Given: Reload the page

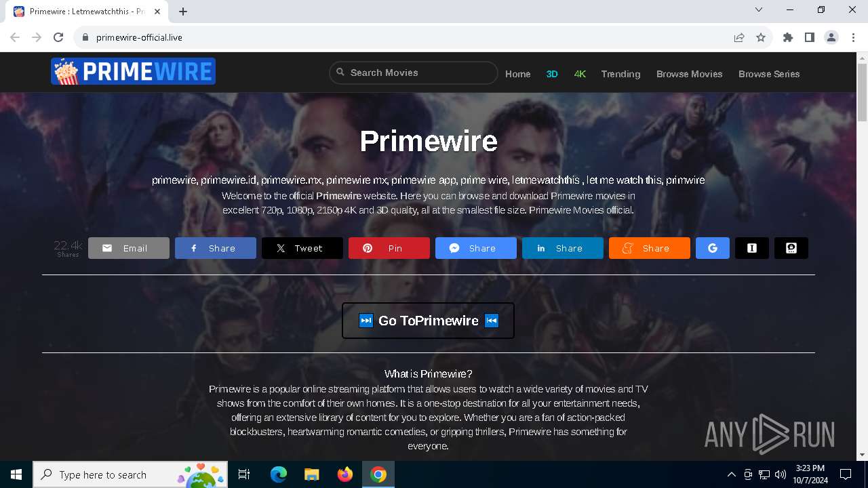Looking at the screenshot, I should (x=58, y=37).
